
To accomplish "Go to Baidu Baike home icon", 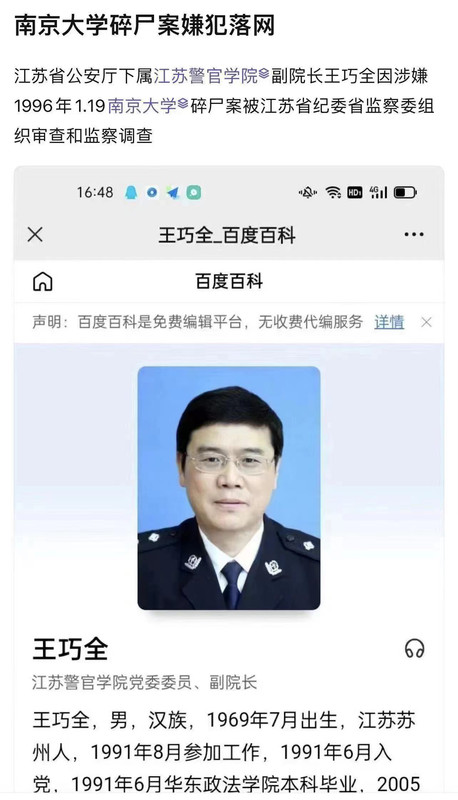I will pos(42,281).
